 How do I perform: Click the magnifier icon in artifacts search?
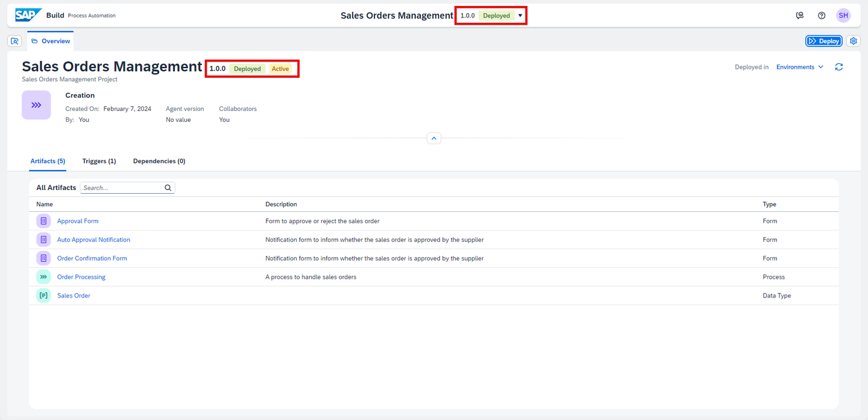coord(168,188)
